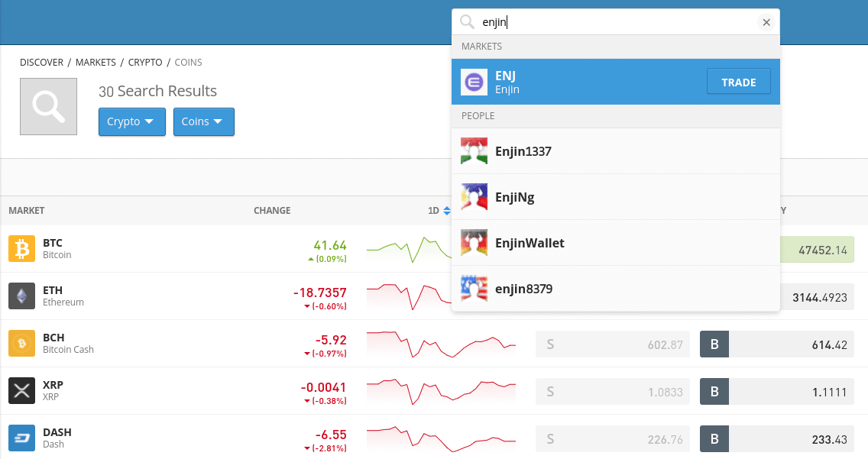Open the BCH Bitcoin Cash market name
The height and width of the screenshot is (459, 868).
[x=68, y=344]
